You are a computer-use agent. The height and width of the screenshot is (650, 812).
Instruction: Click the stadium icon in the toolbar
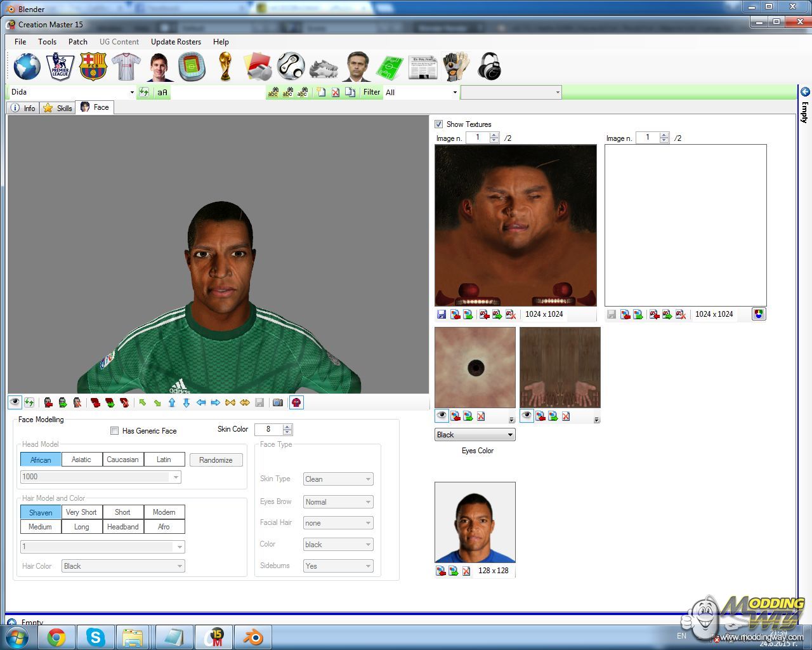192,67
